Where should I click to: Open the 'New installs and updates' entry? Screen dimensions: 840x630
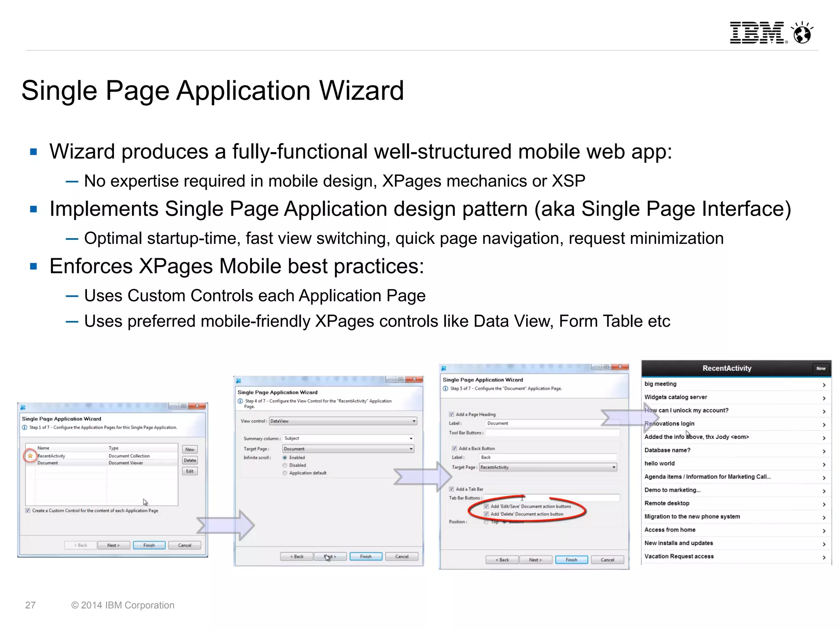[736, 543]
